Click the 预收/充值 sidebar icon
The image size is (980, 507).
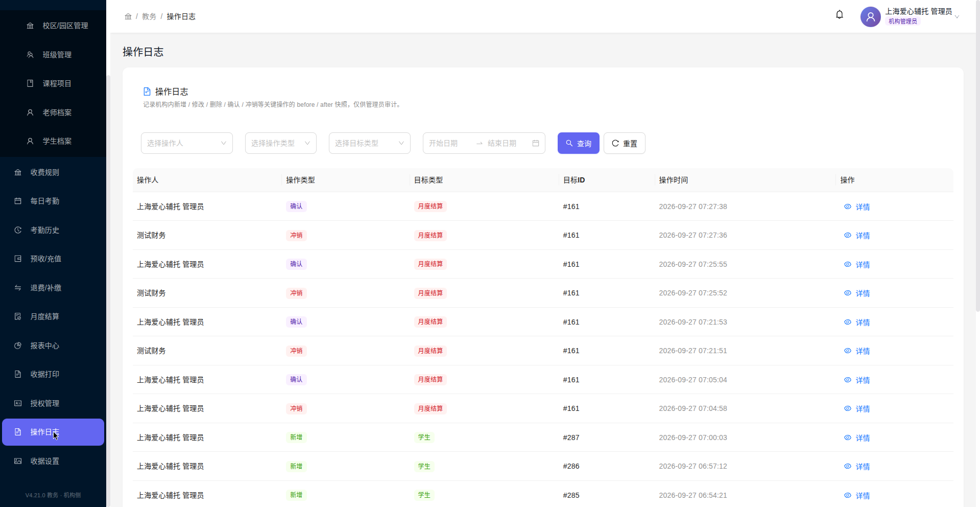point(18,259)
